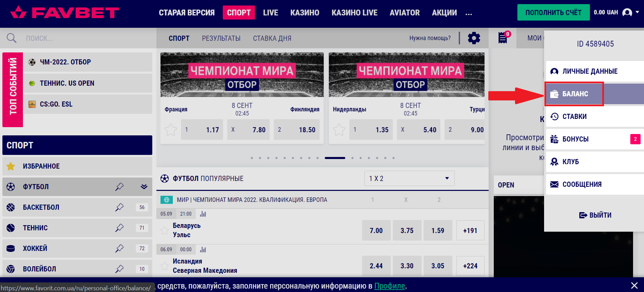Favorite the Belarus vs Wales match star
This screenshot has width=644, height=292.
point(164,230)
